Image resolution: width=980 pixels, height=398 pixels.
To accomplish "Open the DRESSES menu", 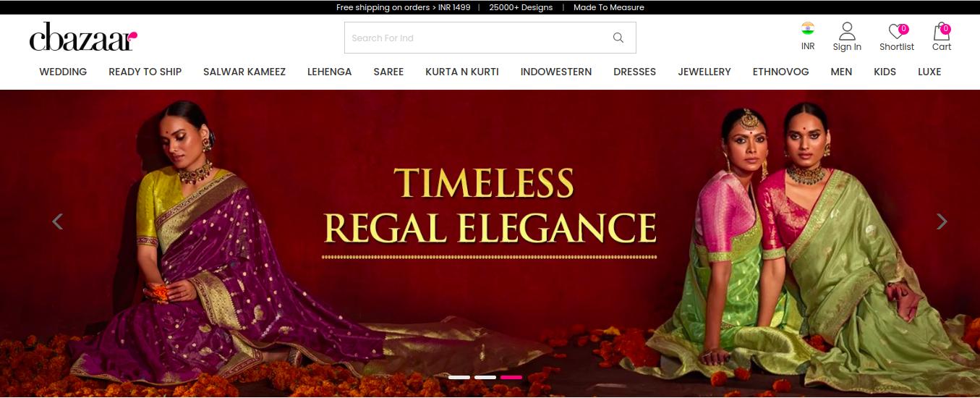I will tap(634, 72).
